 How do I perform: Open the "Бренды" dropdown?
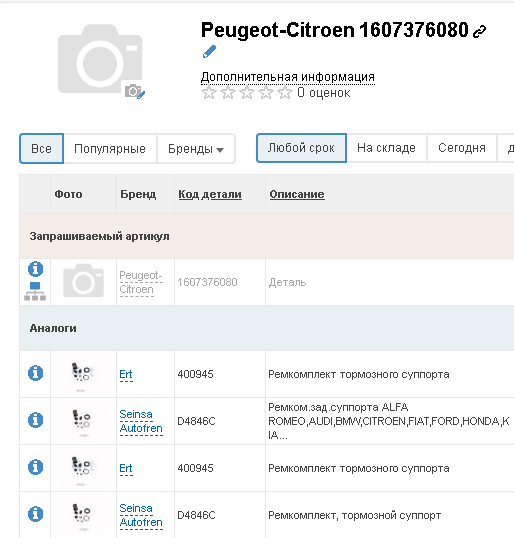196,149
